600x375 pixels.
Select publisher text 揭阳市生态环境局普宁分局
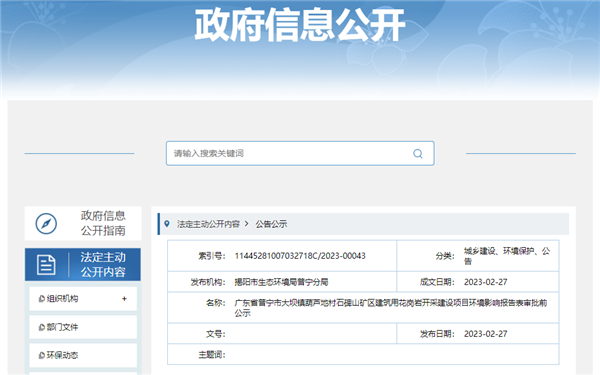(281, 282)
